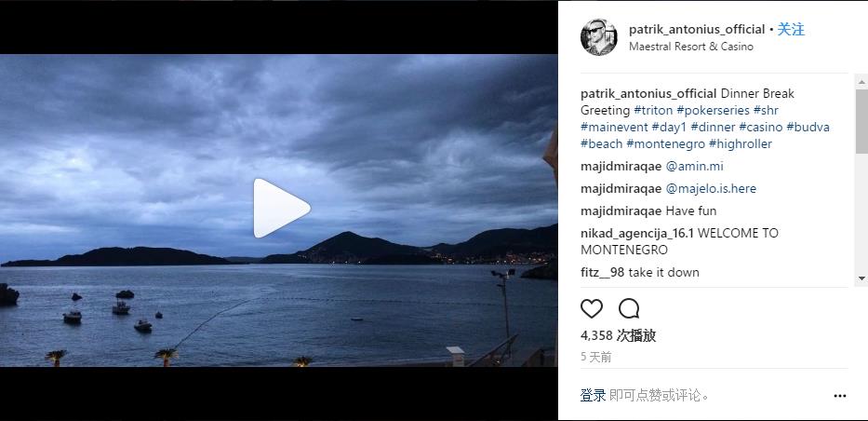This screenshot has width=868, height=421.
Task: Open the #montenegro hashtag
Action: pyautogui.click(x=666, y=144)
